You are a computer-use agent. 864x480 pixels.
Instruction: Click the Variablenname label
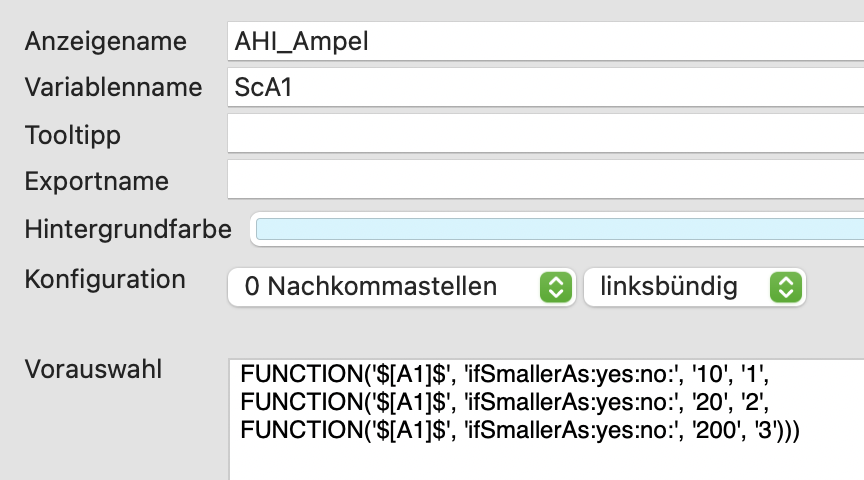pos(114,88)
